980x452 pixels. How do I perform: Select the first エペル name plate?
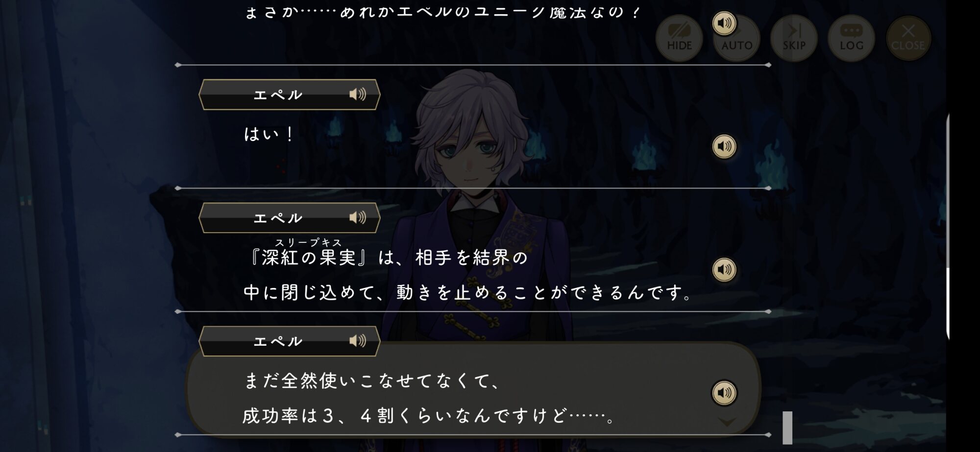point(290,95)
